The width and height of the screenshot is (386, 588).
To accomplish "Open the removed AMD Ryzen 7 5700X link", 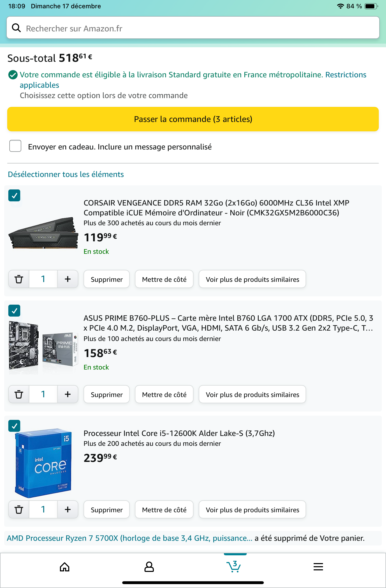I will click(x=129, y=538).
